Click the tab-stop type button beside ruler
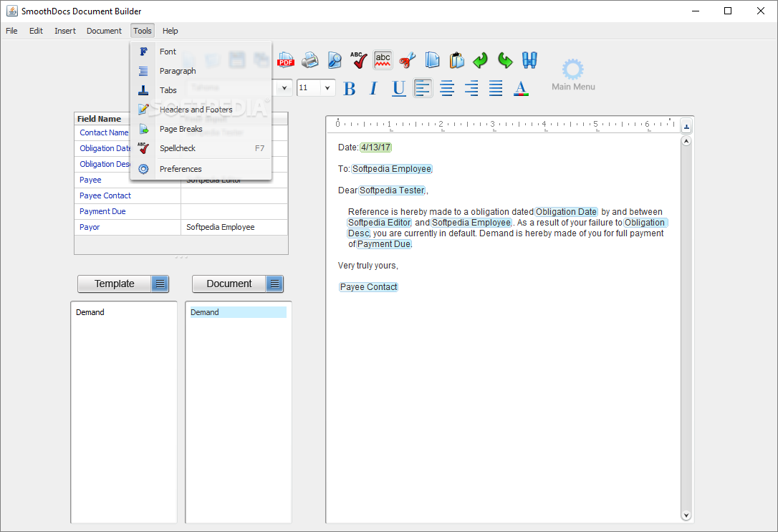 [x=686, y=127]
